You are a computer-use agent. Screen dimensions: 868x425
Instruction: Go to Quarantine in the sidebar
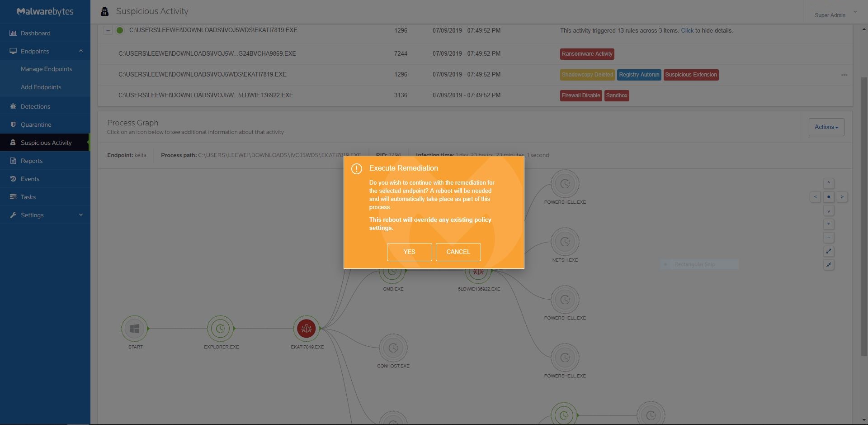point(36,124)
